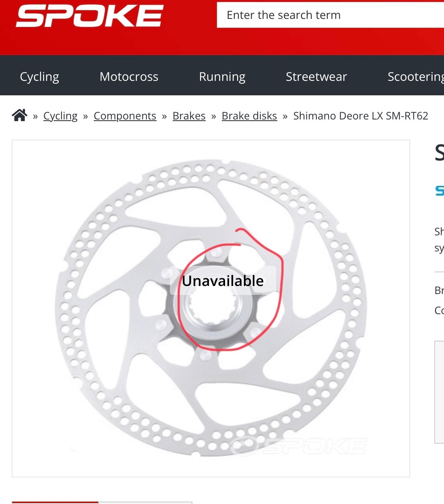This screenshot has height=504, width=444.
Task: Click the Unavailable label on the image
Action: pyautogui.click(x=223, y=281)
